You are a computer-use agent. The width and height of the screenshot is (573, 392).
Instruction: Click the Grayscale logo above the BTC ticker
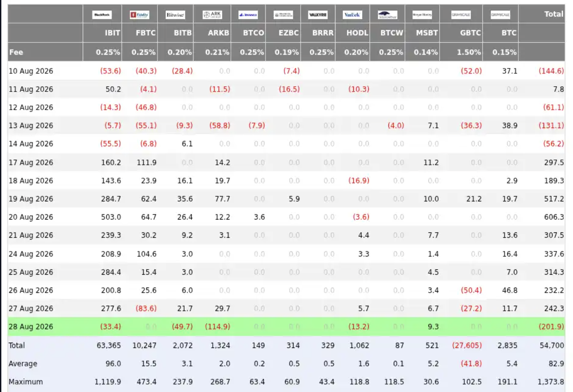500,15
